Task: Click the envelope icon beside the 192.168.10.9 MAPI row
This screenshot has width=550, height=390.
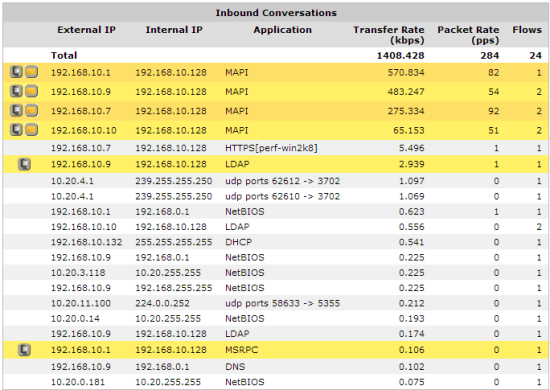Action: pos(31,91)
